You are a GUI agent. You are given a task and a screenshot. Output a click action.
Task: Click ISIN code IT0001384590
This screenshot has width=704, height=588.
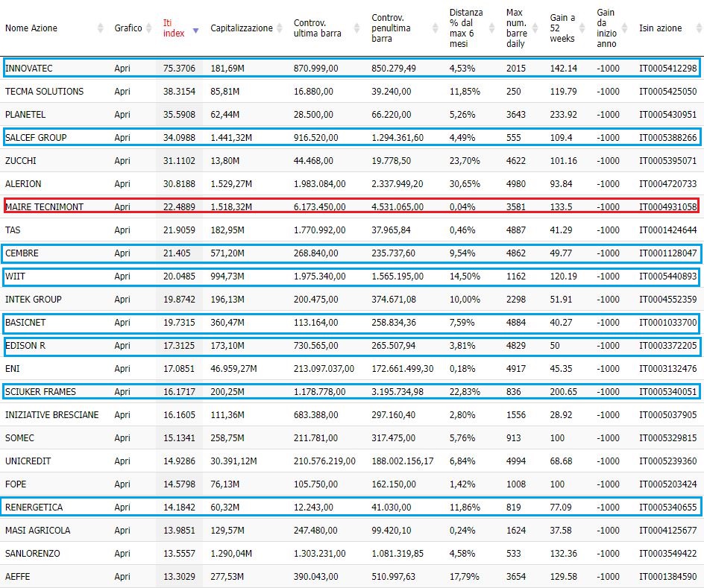tap(668, 576)
